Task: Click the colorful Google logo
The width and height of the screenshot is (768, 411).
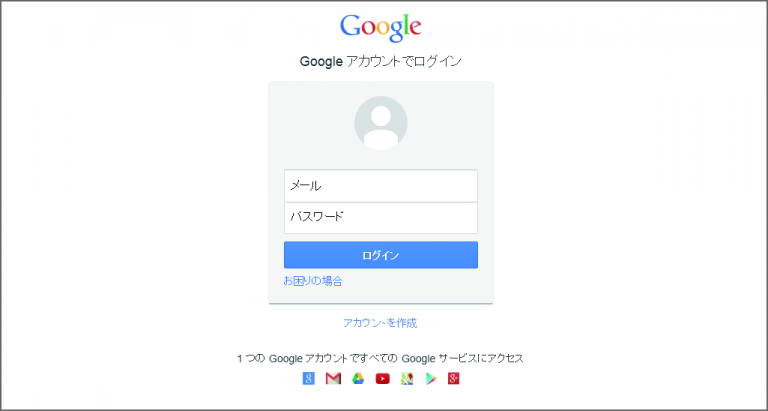Action: (x=381, y=27)
